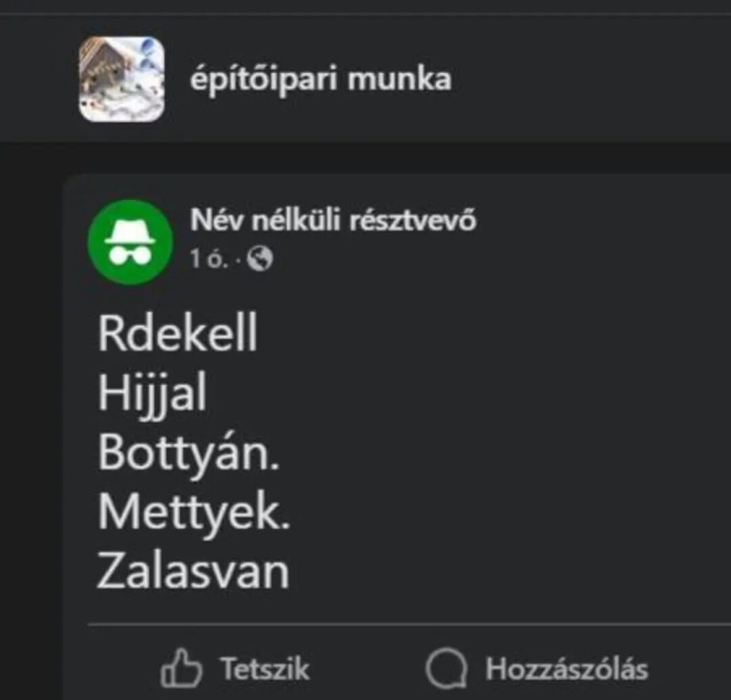Click the Hijjjal line of the post
731x700 pixels.
coord(152,394)
